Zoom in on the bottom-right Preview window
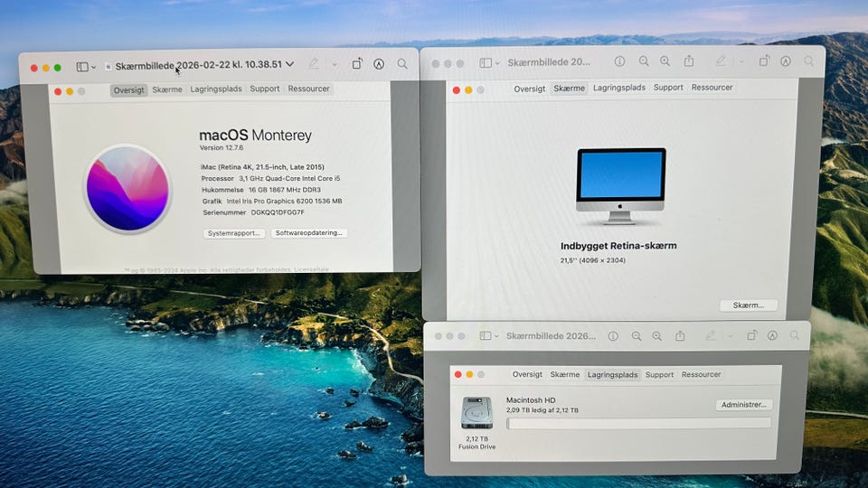 click(656, 336)
